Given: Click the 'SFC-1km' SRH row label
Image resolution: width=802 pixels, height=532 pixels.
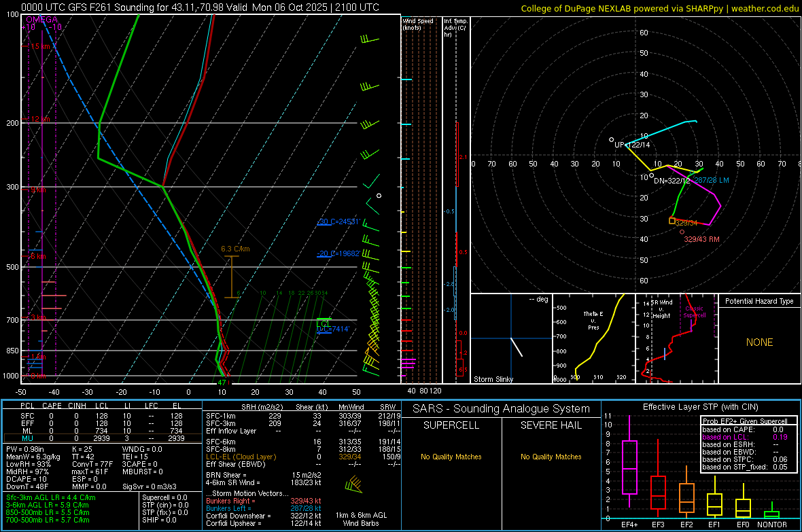Looking at the screenshot, I should click(x=221, y=416).
